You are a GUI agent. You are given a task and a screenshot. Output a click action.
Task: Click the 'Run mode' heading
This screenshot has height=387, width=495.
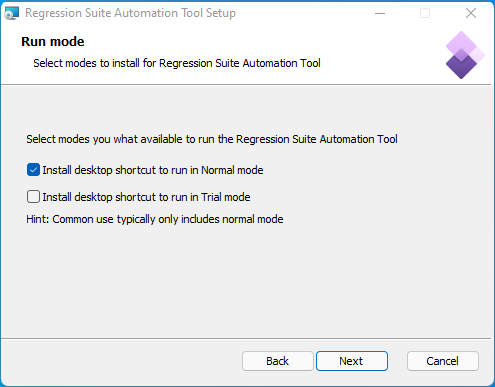tap(53, 42)
